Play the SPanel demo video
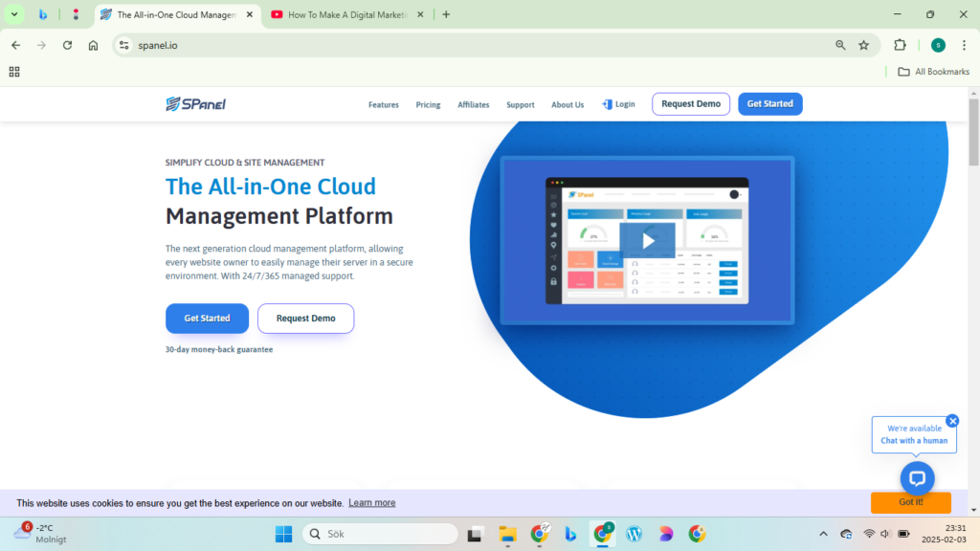This screenshot has height=551, width=980. coord(648,240)
